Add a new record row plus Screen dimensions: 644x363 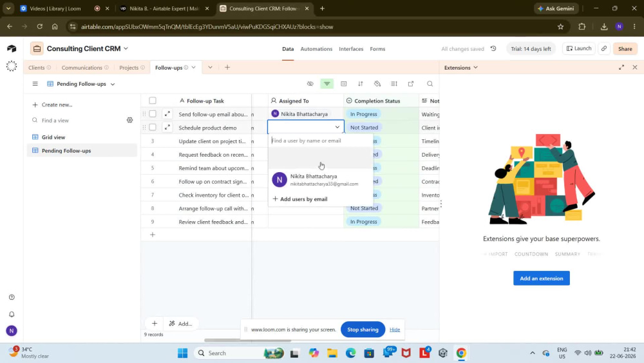pyautogui.click(x=153, y=235)
